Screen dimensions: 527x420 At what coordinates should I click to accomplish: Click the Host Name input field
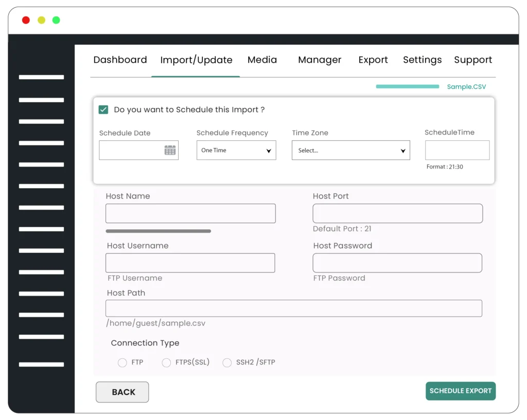tap(190, 213)
